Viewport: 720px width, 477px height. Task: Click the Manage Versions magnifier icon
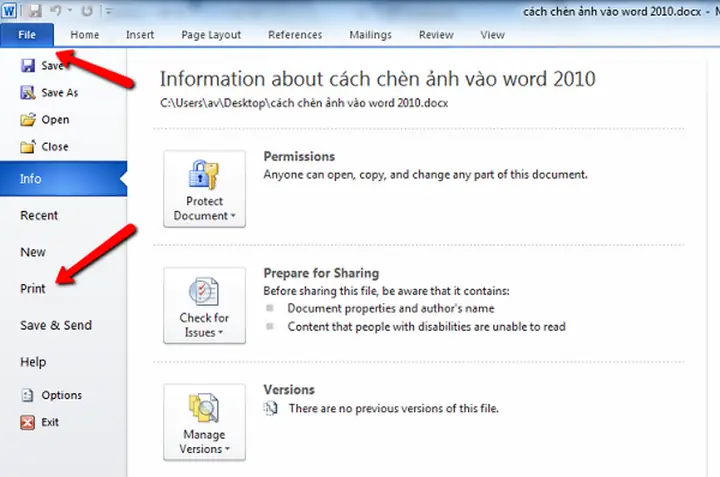(204, 408)
